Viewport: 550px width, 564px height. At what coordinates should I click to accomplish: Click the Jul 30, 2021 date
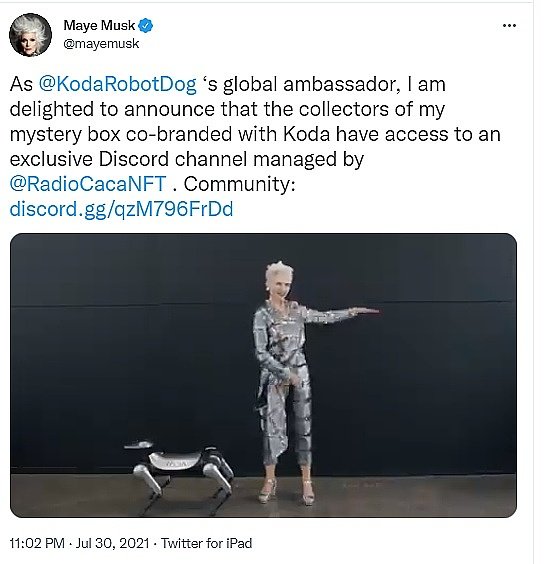(x=112, y=543)
